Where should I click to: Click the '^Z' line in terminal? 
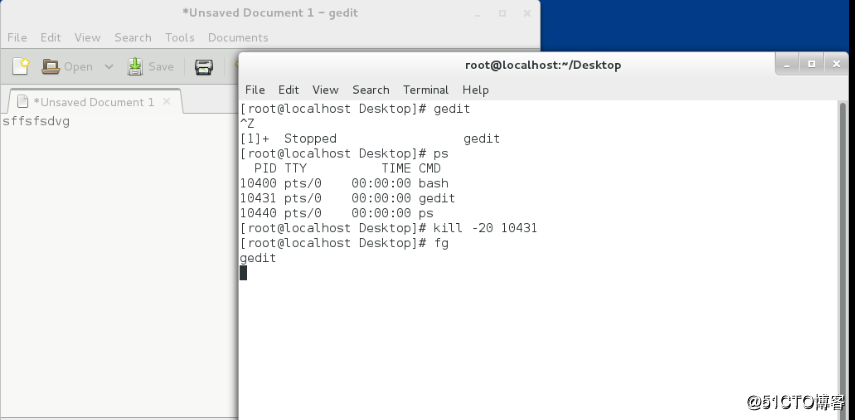coord(247,124)
